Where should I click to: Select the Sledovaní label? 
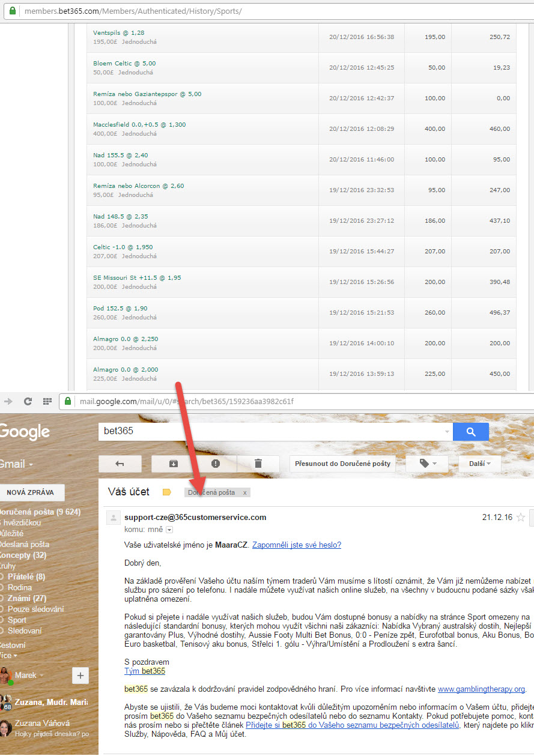(25, 631)
